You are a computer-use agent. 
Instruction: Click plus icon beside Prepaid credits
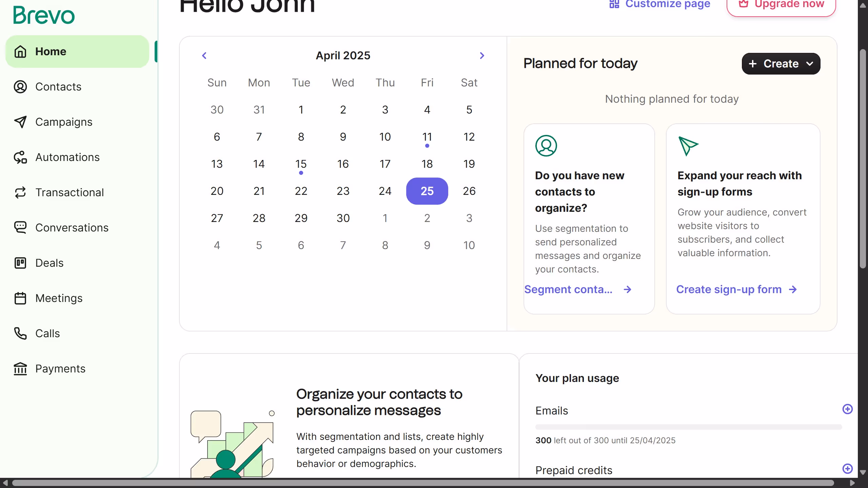(x=847, y=469)
